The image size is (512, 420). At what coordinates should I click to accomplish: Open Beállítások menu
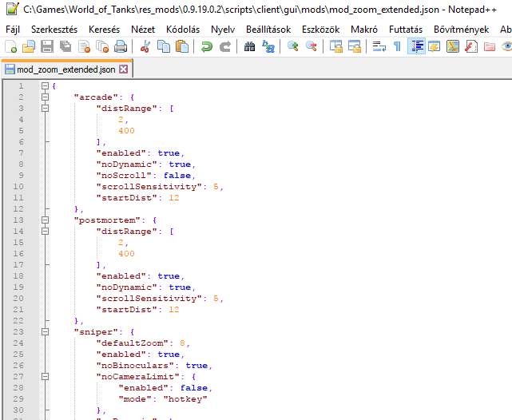point(268,30)
